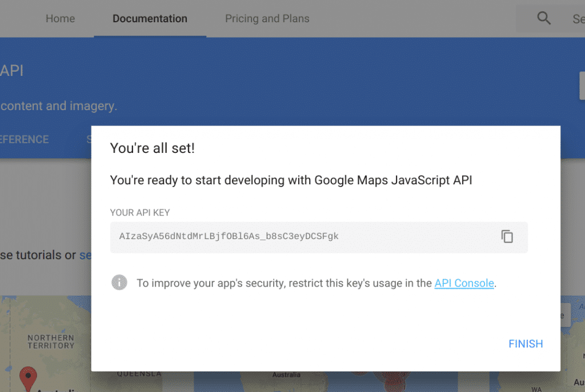Click the Northern Territory label on the map
Image resolution: width=585 pixels, height=392 pixels.
coord(50,342)
